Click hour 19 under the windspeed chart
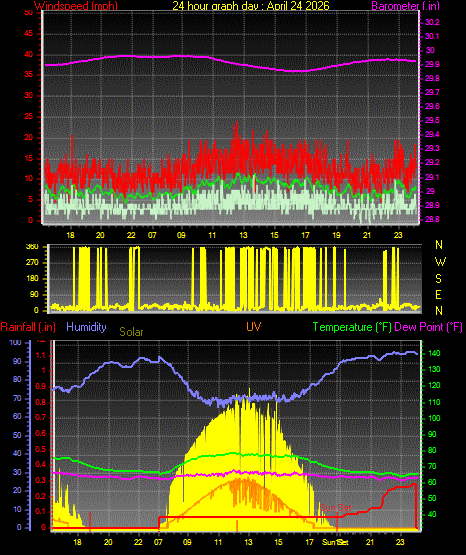The width and height of the screenshot is (466, 555). [x=336, y=235]
